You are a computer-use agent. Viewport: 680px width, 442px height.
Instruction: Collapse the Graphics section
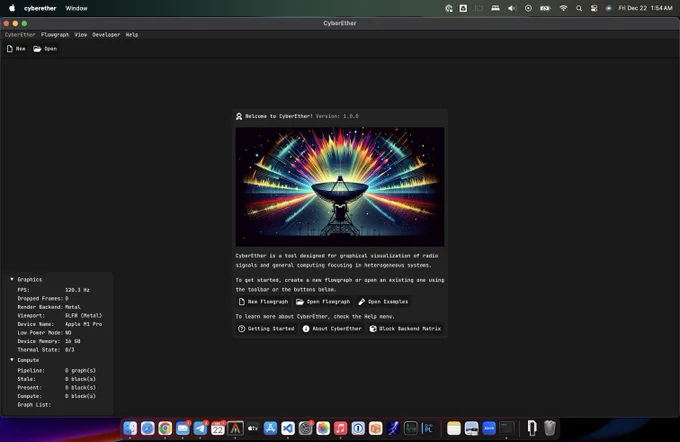coord(12,279)
